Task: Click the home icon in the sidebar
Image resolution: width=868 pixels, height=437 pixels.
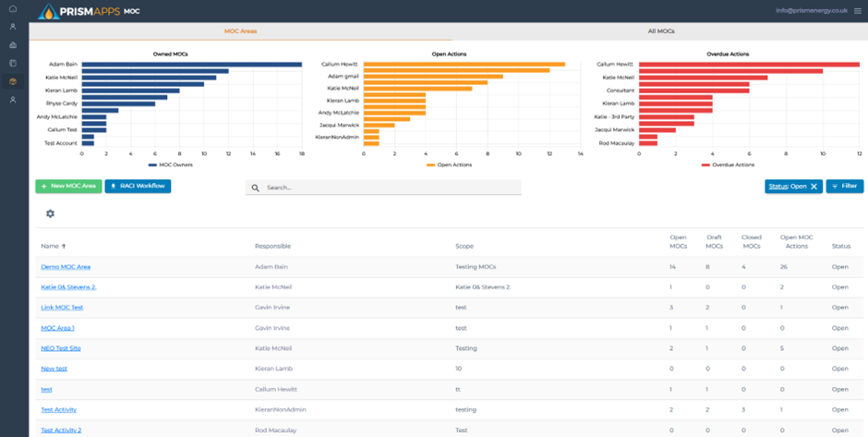Action: tap(13, 9)
